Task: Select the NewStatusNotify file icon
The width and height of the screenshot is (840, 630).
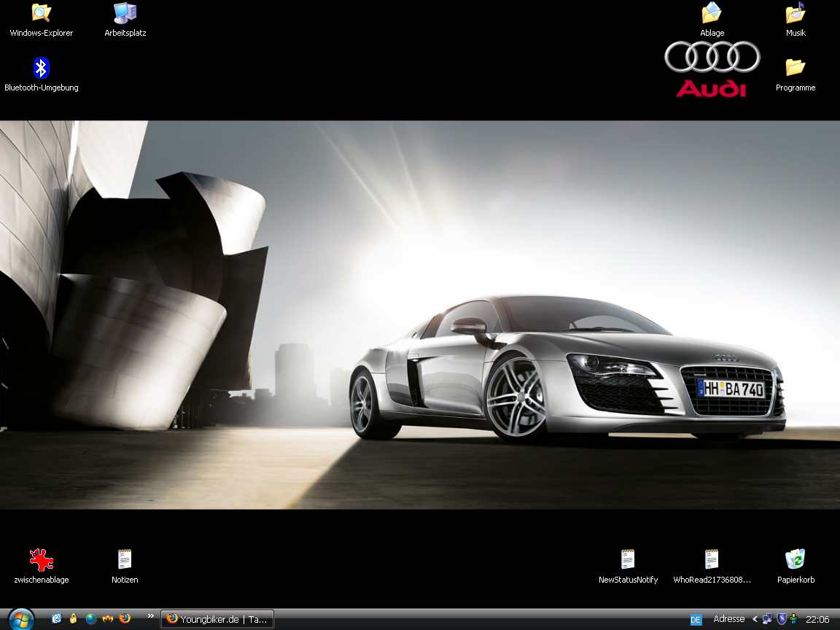Action: click(x=628, y=566)
